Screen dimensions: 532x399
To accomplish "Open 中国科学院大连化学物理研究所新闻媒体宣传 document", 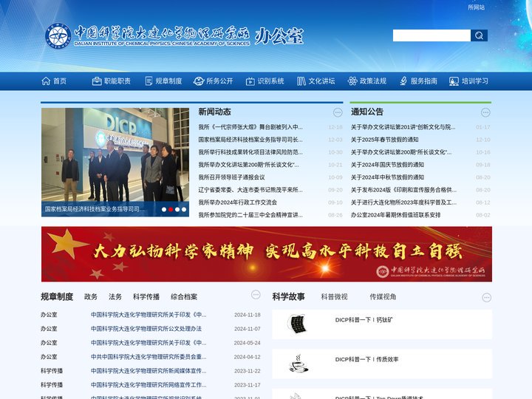I will (x=149, y=371).
